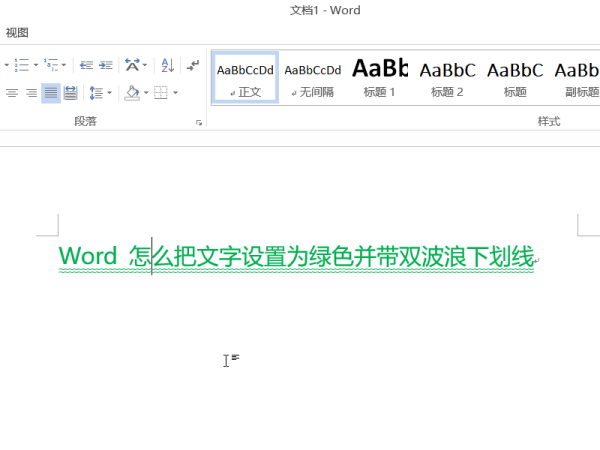Expand the line spacing dropdown arrow

point(109,93)
